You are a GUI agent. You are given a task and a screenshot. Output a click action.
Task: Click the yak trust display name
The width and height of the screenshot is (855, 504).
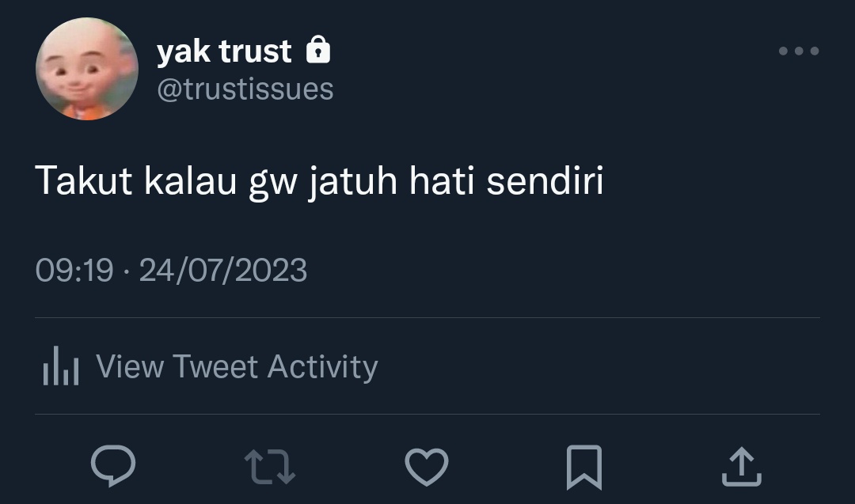click(224, 51)
